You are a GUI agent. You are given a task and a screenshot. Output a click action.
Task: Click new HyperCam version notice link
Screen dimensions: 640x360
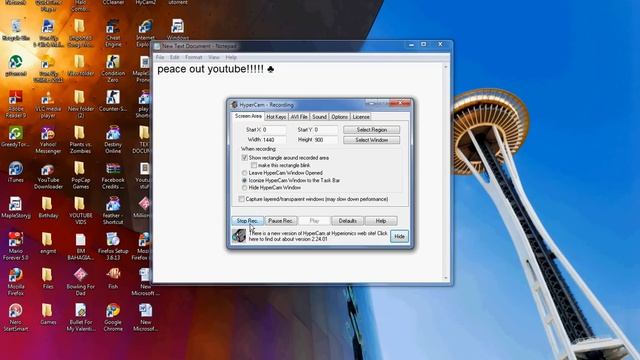(x=318, y=236)
